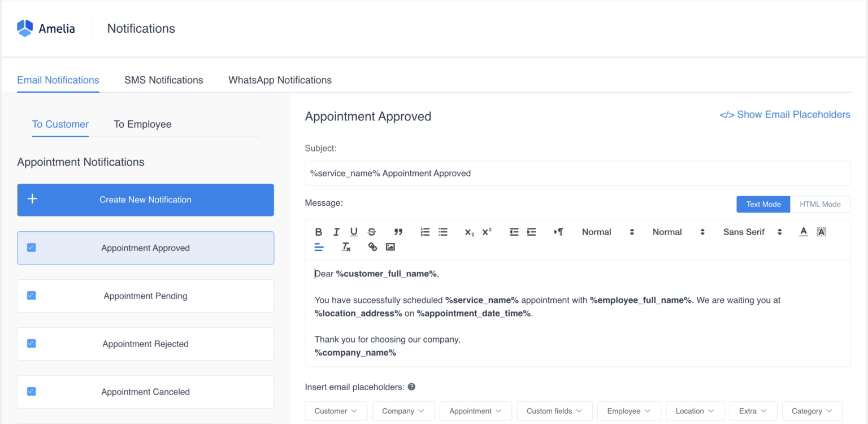Clear formatting using the Tx icon
The width and height of the screenshot is (868, 424).
(x=346, y=247)
